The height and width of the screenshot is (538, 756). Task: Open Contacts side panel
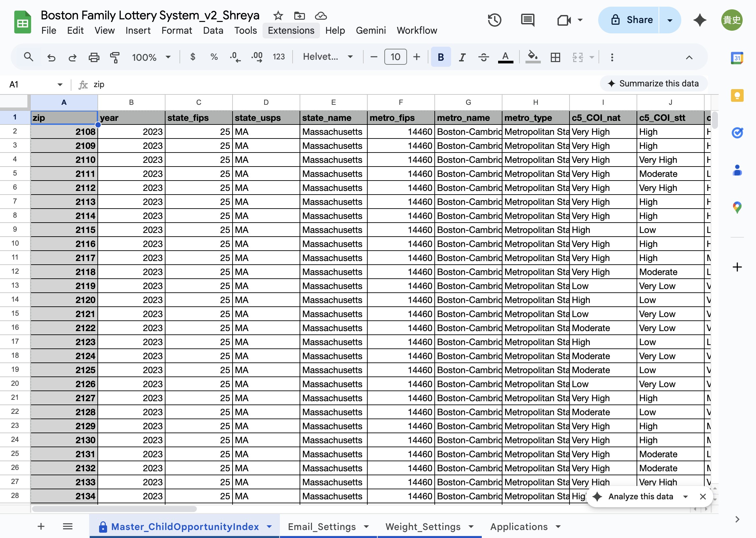(x=737, y=170)
